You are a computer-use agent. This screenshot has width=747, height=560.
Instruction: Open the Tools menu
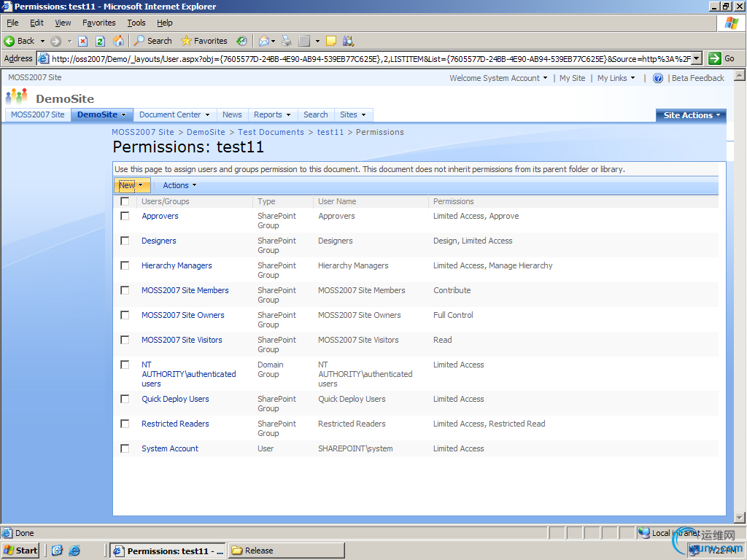[136, 23]
